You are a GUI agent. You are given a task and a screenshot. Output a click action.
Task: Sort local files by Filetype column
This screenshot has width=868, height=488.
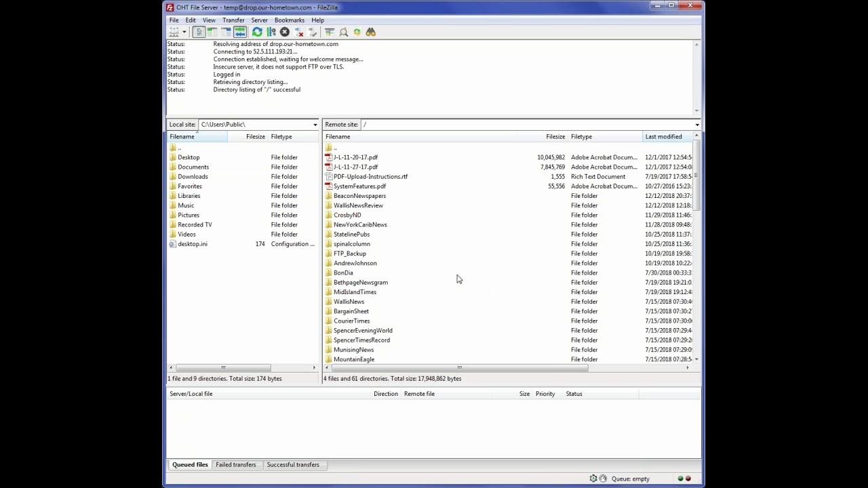click(x=293, y=137)
